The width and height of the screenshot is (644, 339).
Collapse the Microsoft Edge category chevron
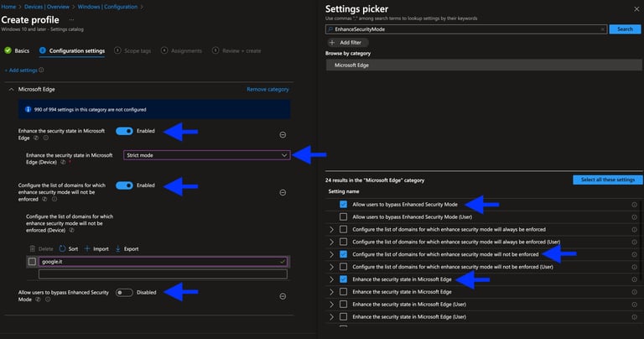[11, 89]
